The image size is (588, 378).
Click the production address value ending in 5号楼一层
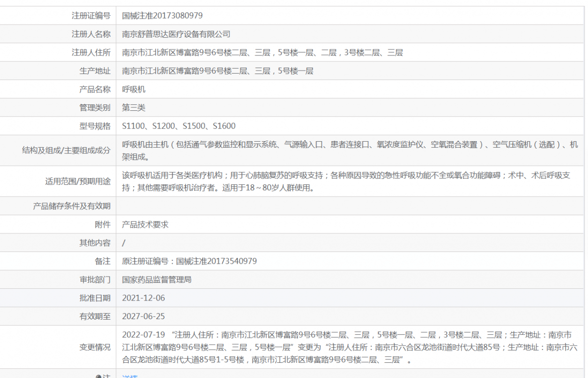click(218, 71)
